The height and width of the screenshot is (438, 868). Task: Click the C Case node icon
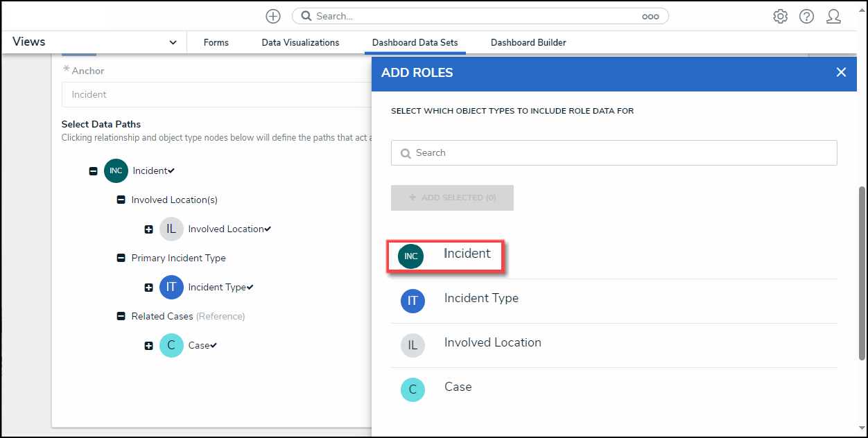coord(171,346)
